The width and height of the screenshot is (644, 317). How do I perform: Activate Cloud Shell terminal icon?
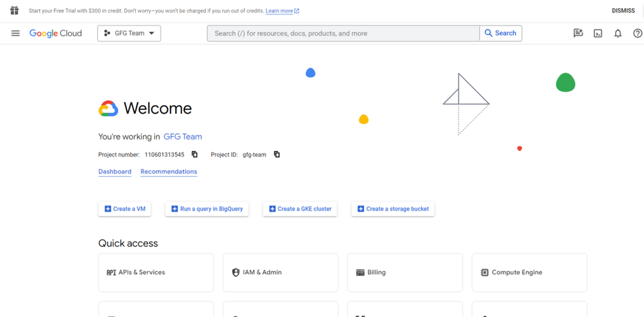[x=598, y=34]
